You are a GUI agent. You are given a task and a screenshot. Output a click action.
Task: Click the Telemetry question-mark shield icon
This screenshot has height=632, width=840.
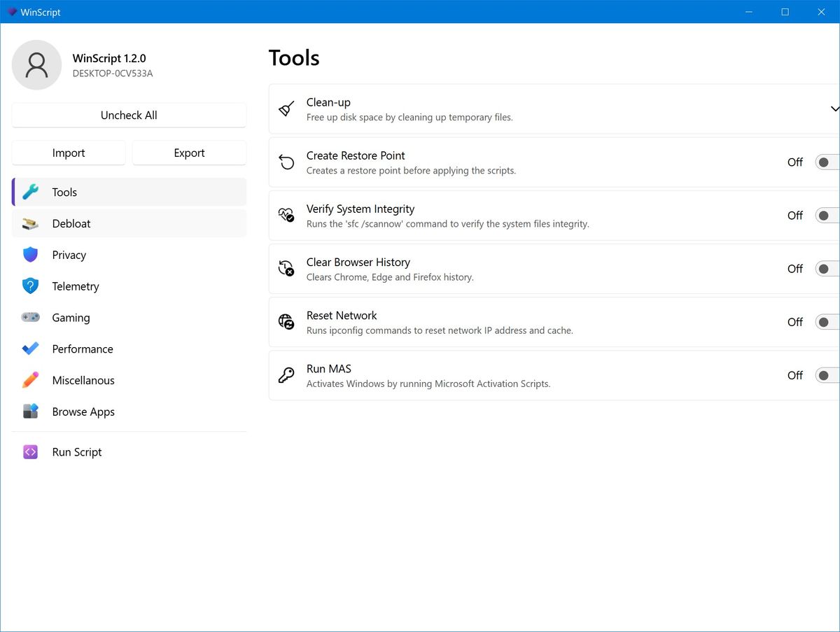30,286
